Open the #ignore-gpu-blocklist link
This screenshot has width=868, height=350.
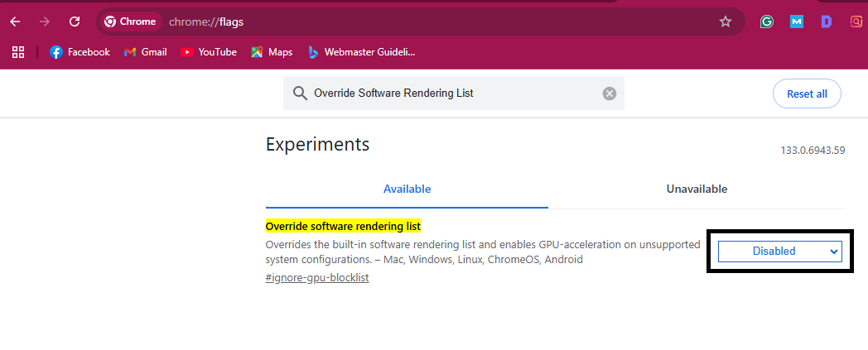pyautogui.click(x=317, y=278)
